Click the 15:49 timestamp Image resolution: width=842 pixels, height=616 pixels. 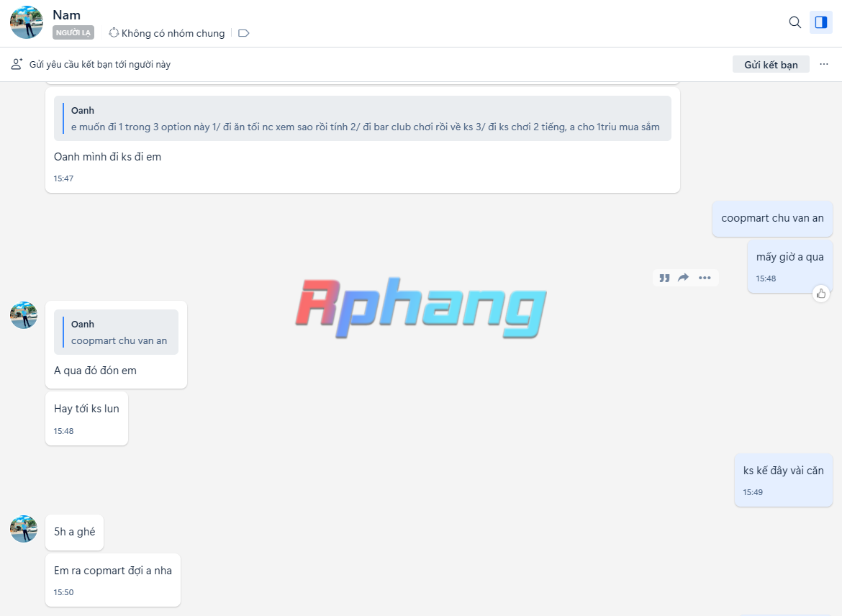point(753,492)
